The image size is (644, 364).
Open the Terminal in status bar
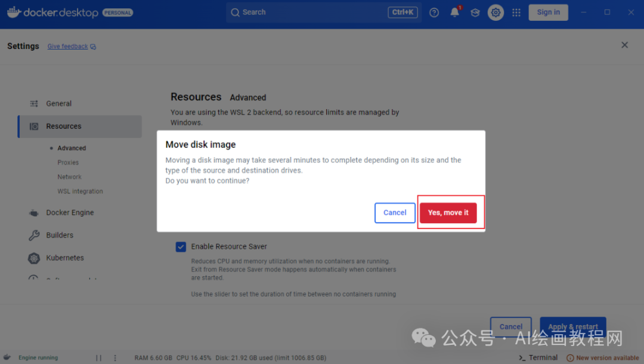click(538, 357)
